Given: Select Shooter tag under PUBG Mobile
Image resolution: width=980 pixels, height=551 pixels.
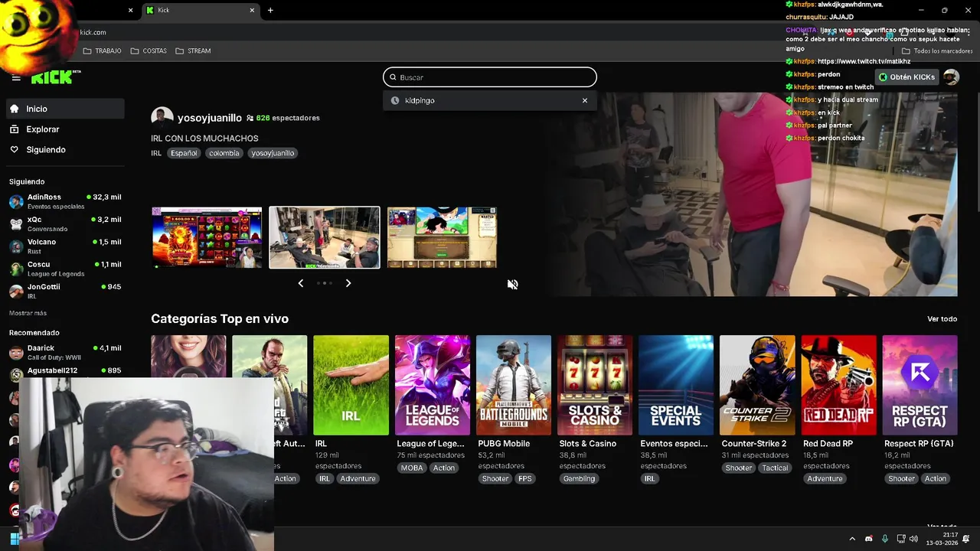Looking at the screenshot, I should [x=495, y=478].
